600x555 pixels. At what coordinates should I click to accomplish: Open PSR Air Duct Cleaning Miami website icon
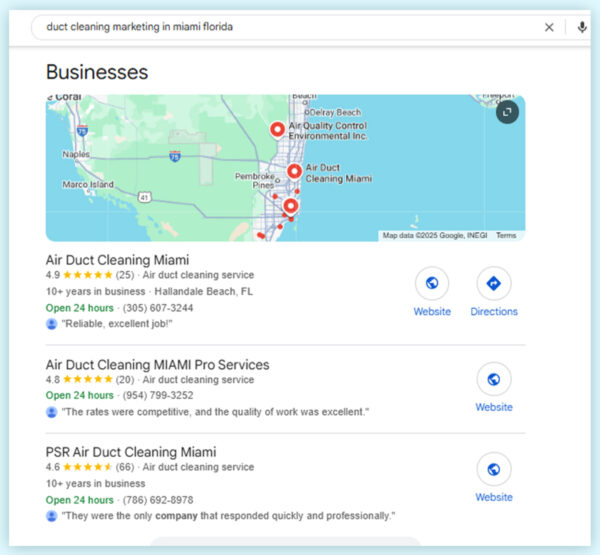494,469
